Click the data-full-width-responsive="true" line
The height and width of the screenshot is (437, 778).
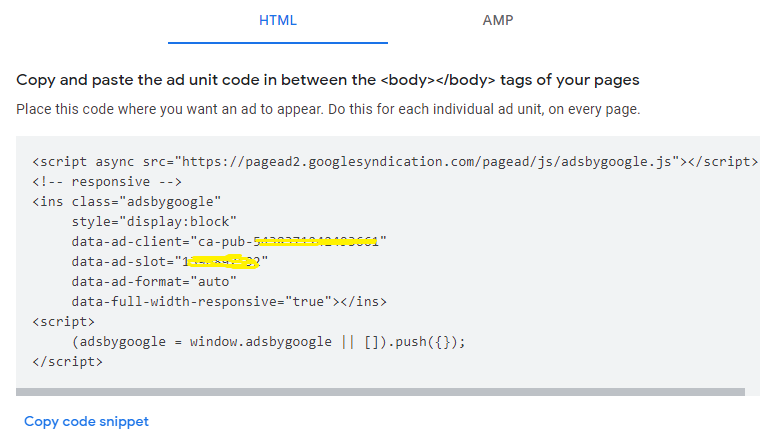click(229, 302)
